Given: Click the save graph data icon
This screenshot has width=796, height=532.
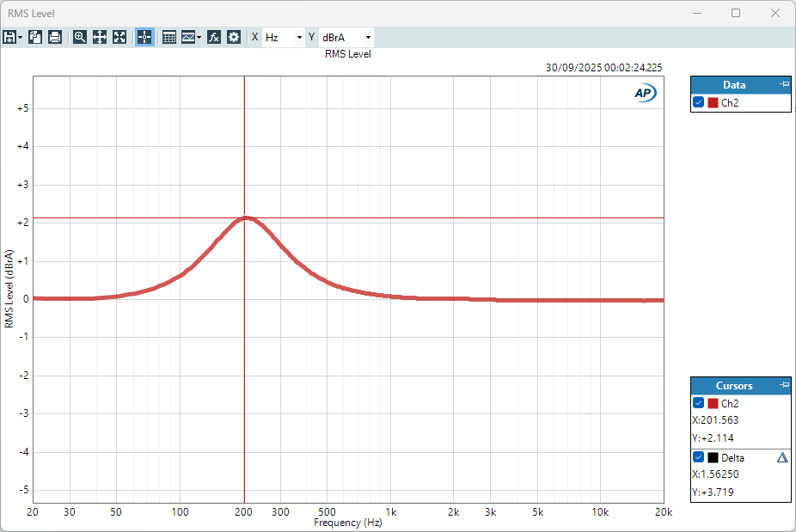Looking at the screenshot, I should pos(9,37).
